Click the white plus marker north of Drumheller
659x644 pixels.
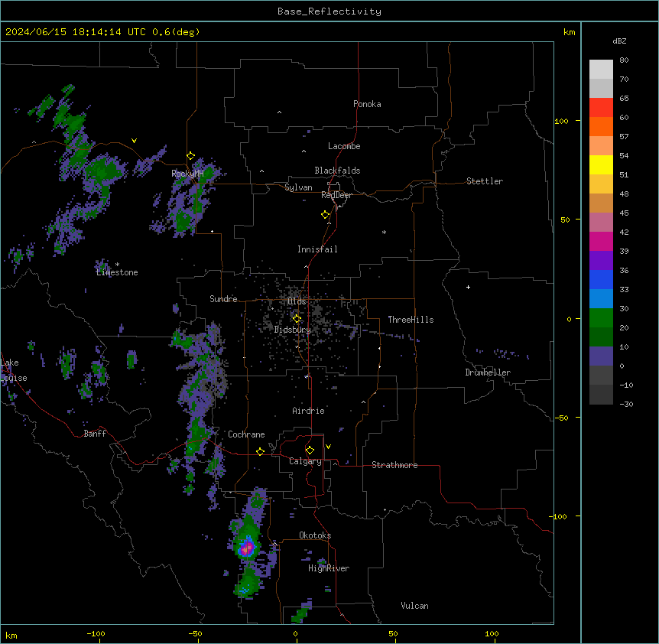click(x=468, y=287)
